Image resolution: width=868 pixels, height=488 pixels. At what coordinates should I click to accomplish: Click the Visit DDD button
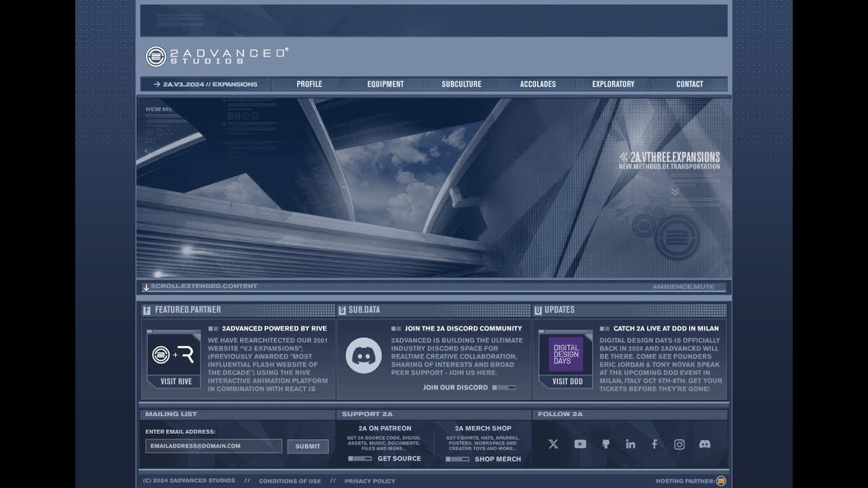(x=568, y=382)
